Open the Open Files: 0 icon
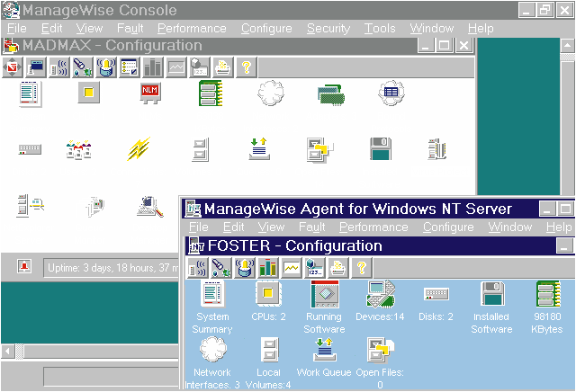 click(x=381, y=350)
